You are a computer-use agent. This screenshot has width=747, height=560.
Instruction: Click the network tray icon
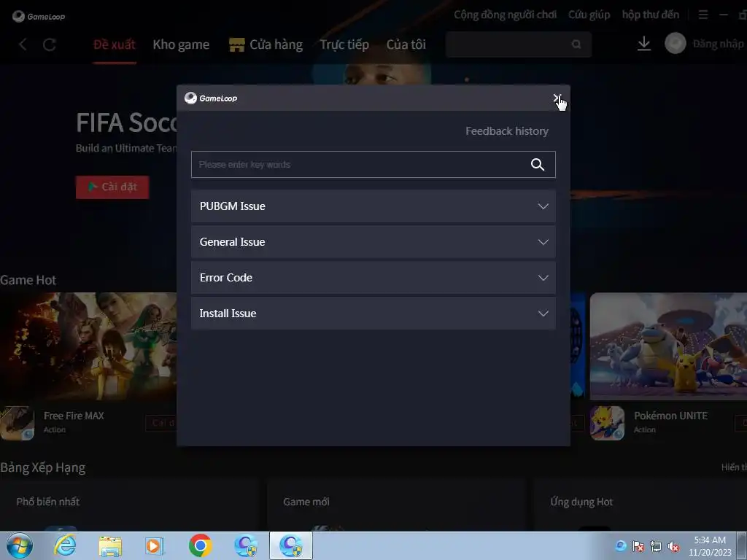point(656,546)
